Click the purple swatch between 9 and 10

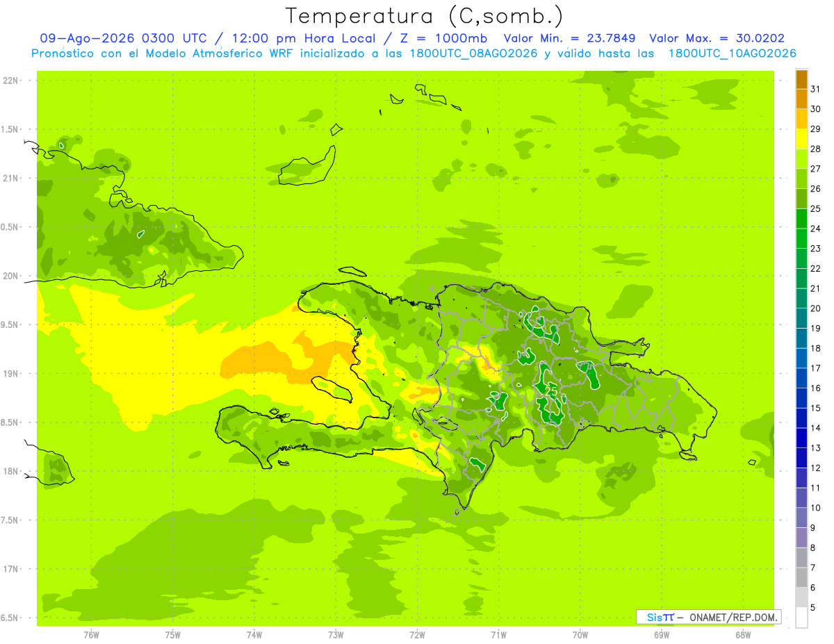(801, 518)
